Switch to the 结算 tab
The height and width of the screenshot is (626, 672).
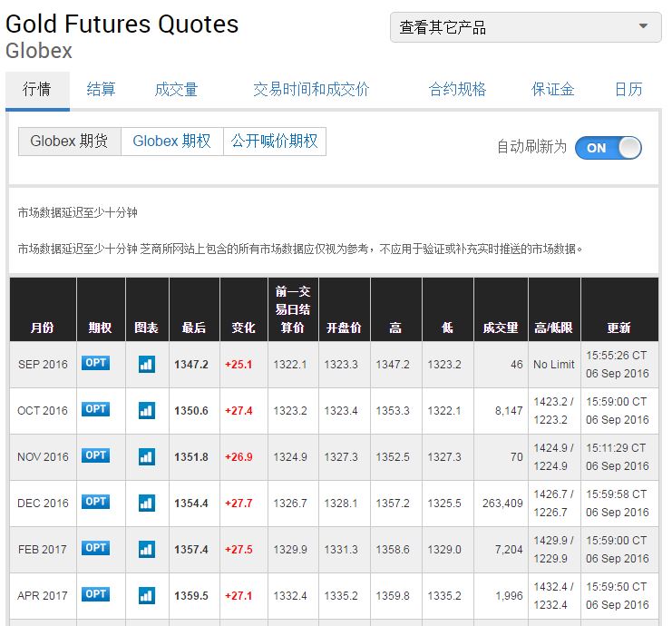point(101,89)
